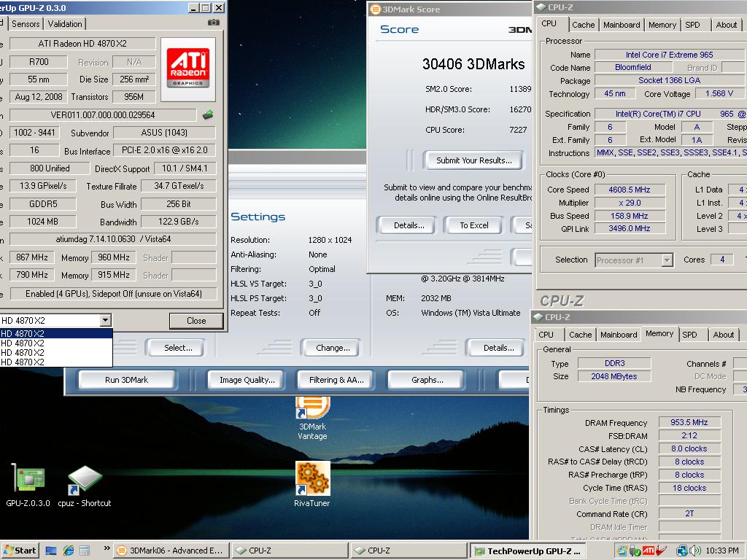Click the ATI Radeon logo in GPU-Z
Viewport: 747px width, 560px height.
[x=188, y=69]
